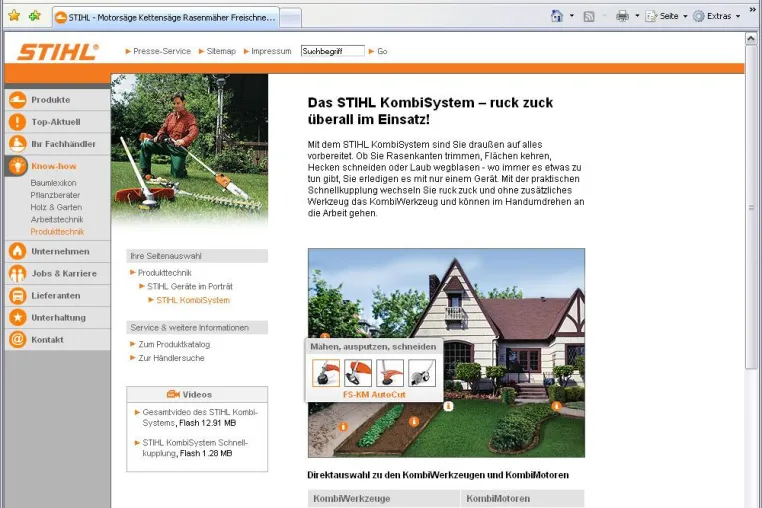This screenshot has width=762, height=508.
Task: Open the Home button dropdown arrow
Action: coord(572,16)
